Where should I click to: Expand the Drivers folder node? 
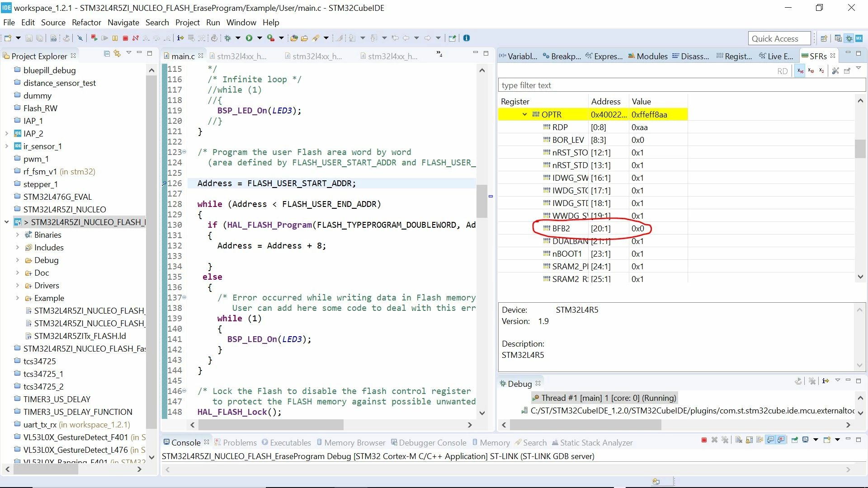pos(17,286)
